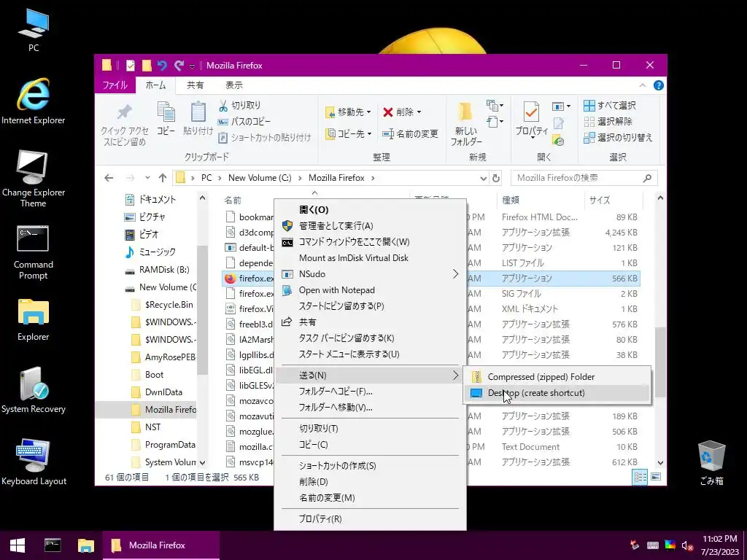This screenshot has height=560, width=747.
Task: Switch to large icons view in status bar
Action: point(656,477)
